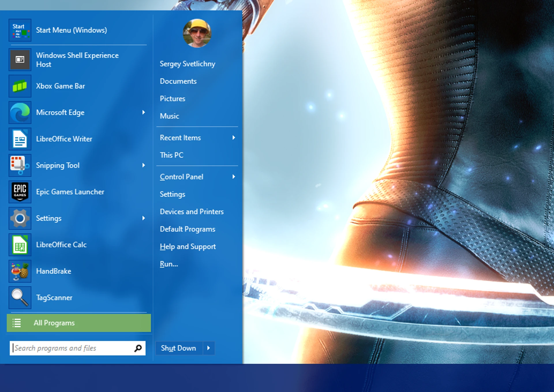Click the LibreOffice Writer label

coord(64,139)
